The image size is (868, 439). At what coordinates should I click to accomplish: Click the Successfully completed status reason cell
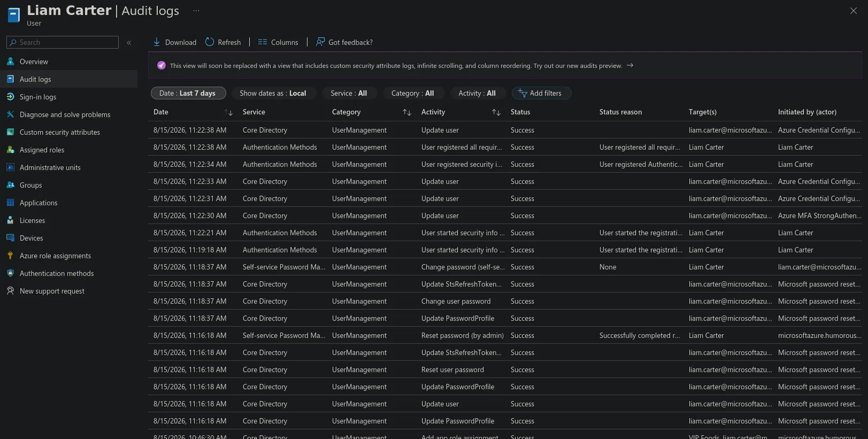click(x=640, y=335)
